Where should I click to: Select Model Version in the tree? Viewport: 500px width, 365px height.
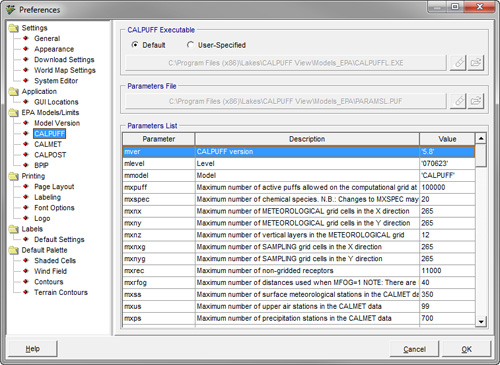click(57, 123)
